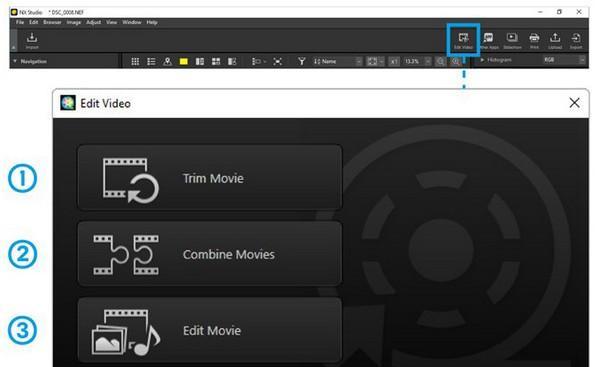
Task: Open the filter funnel icon
Action: click(302, 61)
